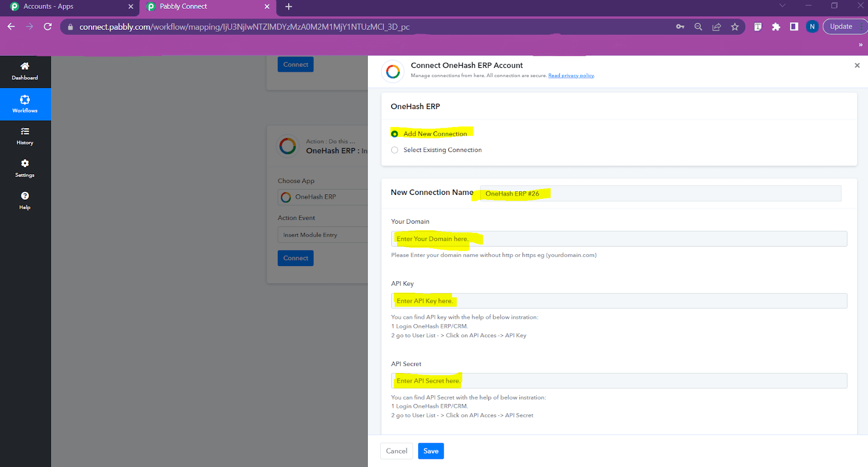Image resolution: width=868 pixels, height=467 pixels.
Task: Open saved password key icon
Action: 680,27
